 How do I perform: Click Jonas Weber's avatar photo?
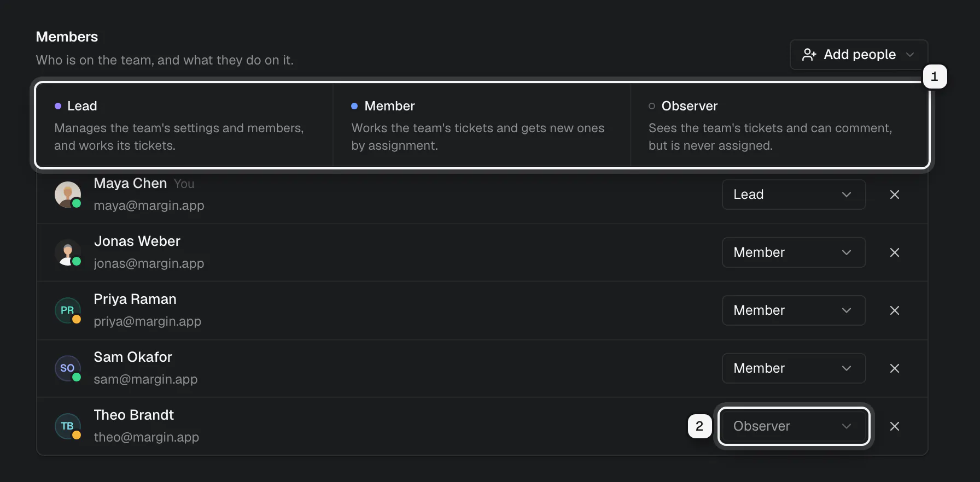(68, 252)
